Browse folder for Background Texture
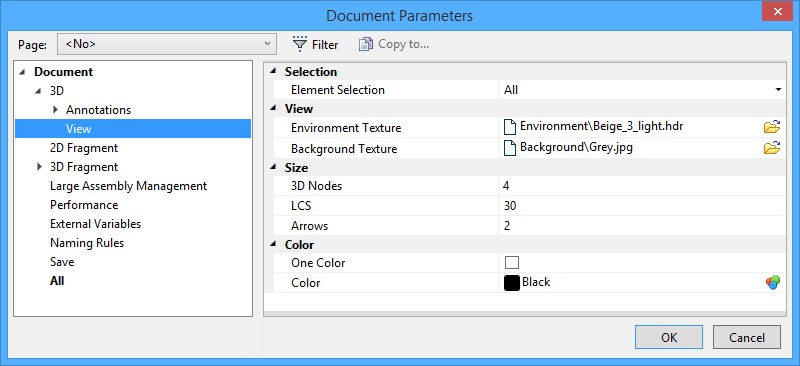The height and width of the screenshot is (366, 800). click(x=772, y=148)
